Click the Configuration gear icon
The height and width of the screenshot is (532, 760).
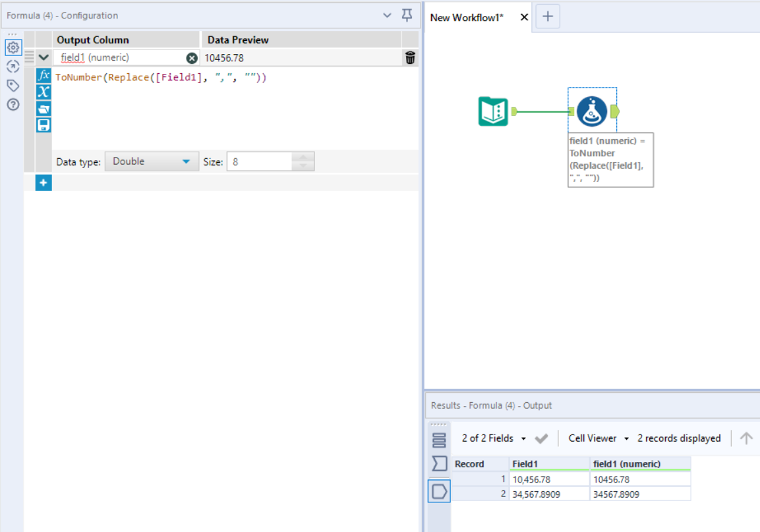point(13,47)
